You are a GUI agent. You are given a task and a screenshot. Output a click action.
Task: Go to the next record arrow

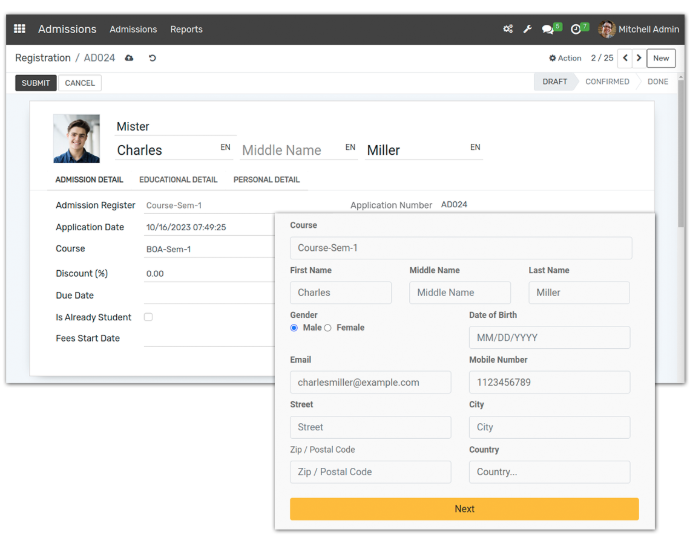(639, 58)
